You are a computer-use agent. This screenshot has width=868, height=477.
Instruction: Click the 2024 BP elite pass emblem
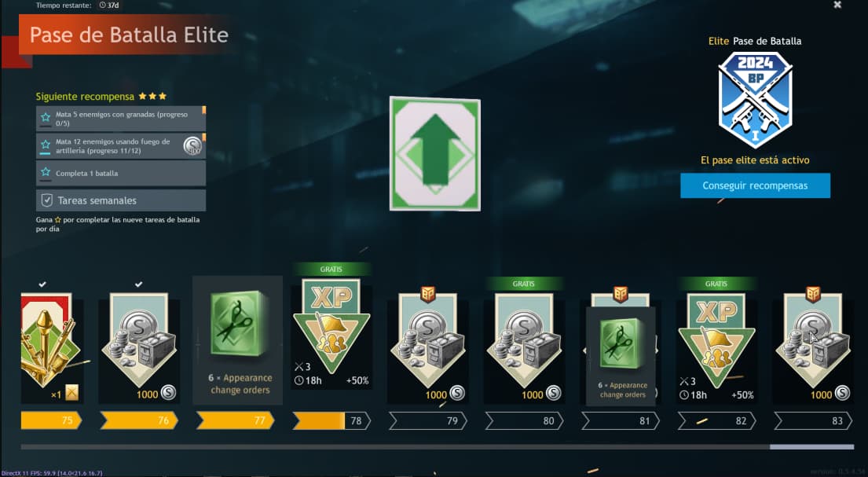pyautogui.click(x=755, y=100)
